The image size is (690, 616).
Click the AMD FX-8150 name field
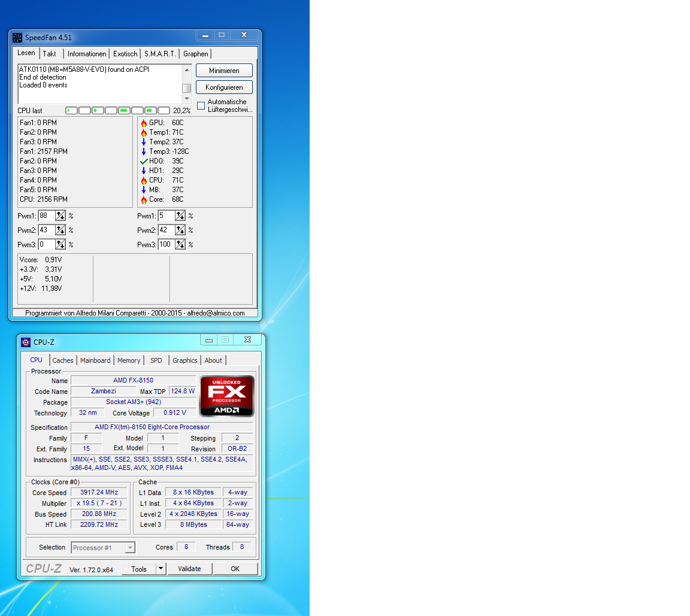[134, 380]
